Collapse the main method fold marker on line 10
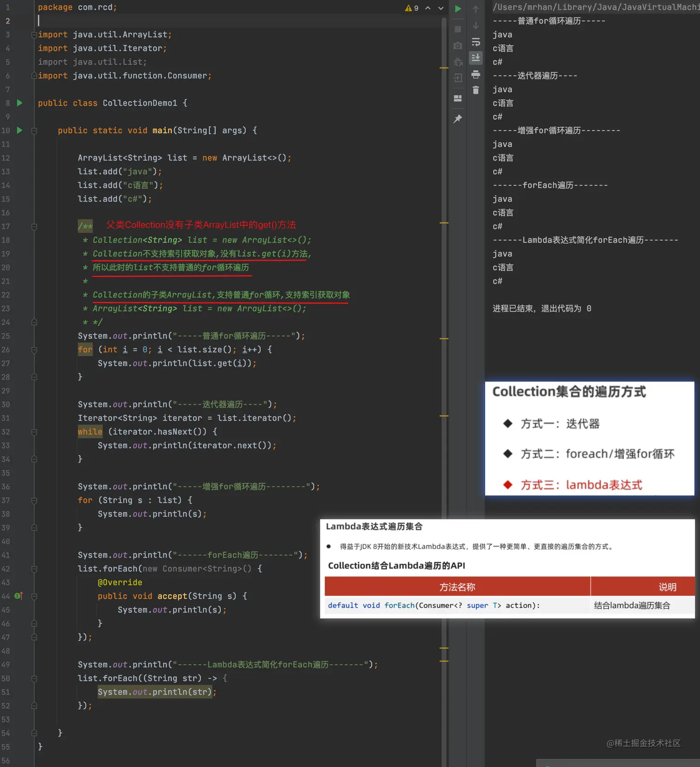This screenshot has width=700, height=767. point(34,131)
